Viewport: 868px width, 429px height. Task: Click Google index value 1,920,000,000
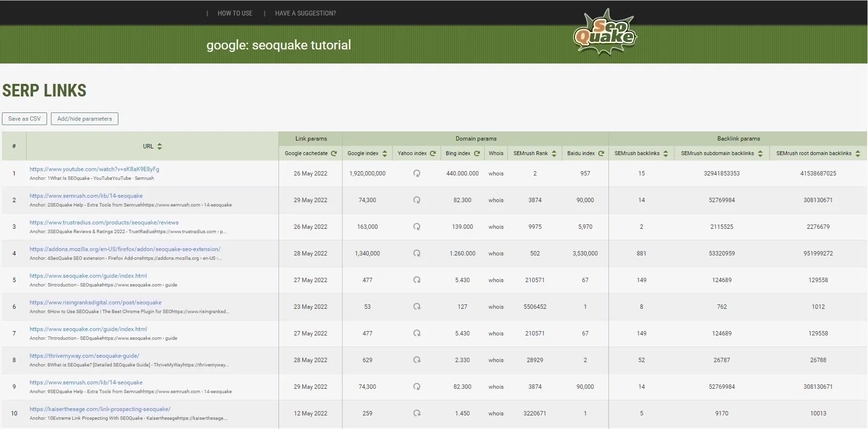[367, 174]
